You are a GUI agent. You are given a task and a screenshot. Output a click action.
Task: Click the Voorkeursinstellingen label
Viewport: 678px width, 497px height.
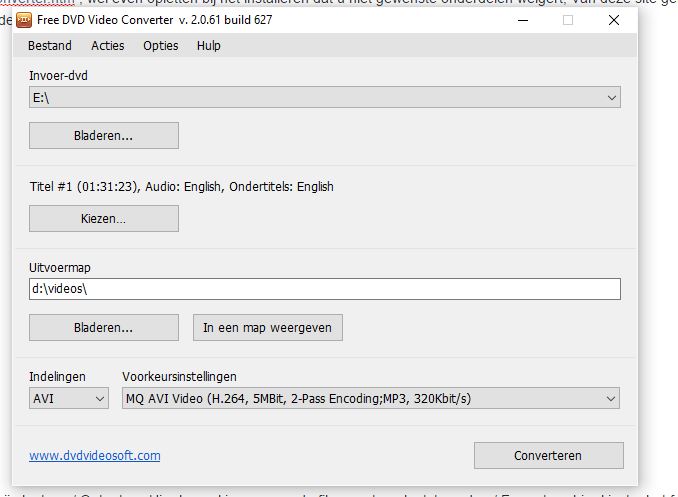tap(179, 376)
